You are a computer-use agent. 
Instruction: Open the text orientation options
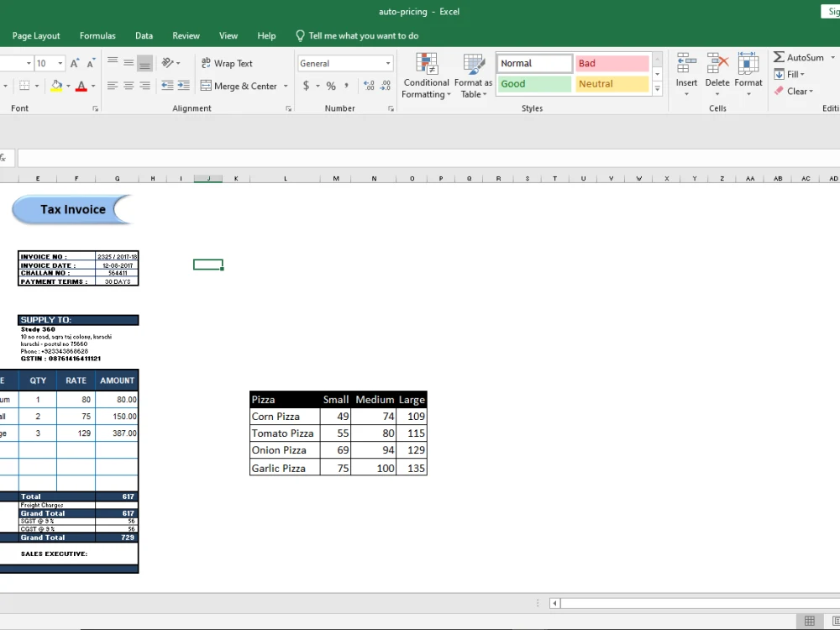click(171, 63)
